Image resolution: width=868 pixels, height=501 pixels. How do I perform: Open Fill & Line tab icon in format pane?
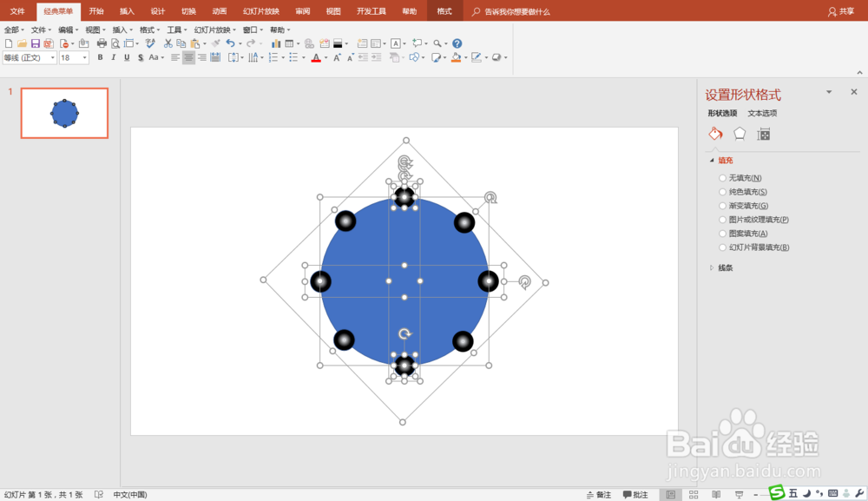[715, 134]
